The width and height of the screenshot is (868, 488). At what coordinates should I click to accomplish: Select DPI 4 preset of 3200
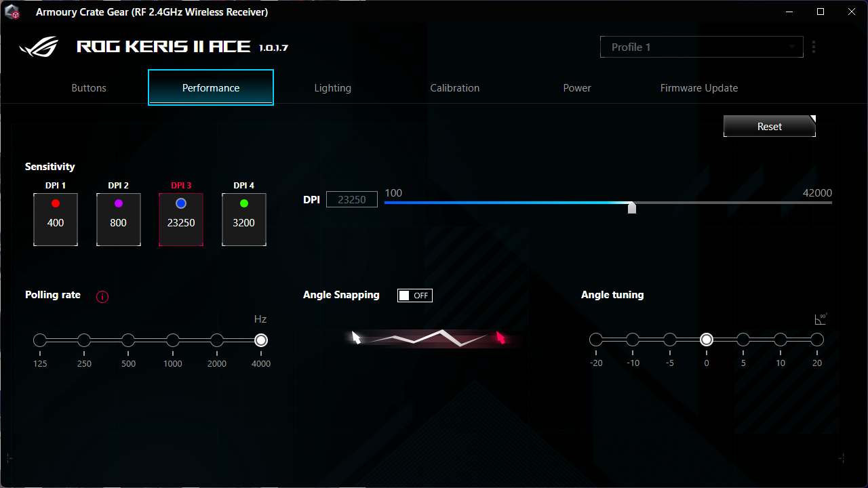click(x=244, y=220)
